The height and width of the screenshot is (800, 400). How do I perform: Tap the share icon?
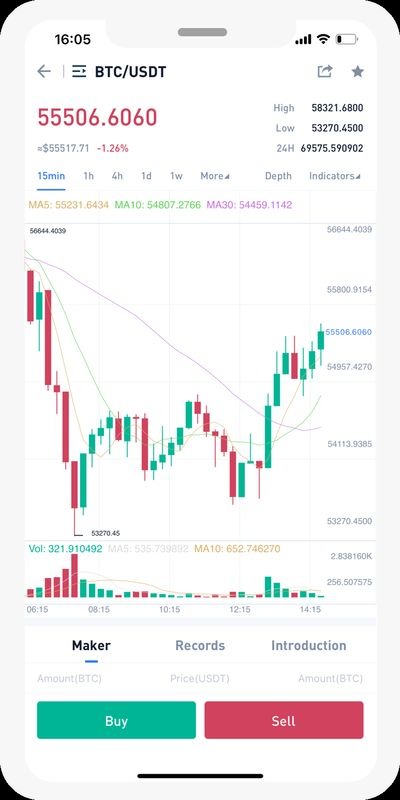(x=325, y=71)
